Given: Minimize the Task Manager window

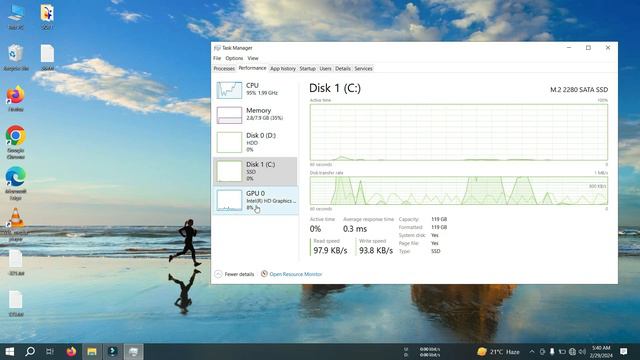Looking at the screenshot, I should [x=569, y=48].
